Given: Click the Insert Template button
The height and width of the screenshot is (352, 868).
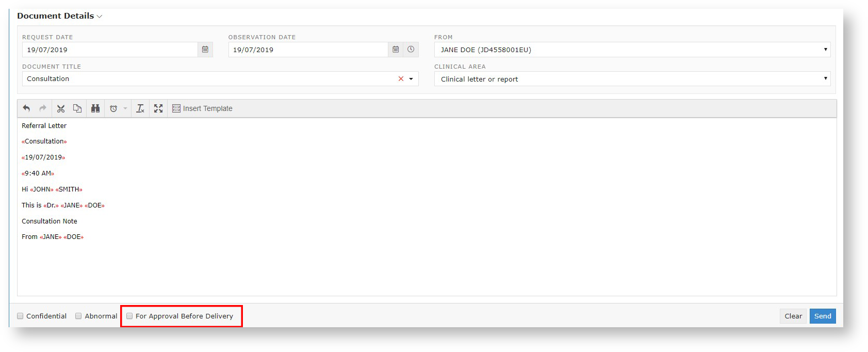Looking at the screenshot, I should click(x=202, y=108).
